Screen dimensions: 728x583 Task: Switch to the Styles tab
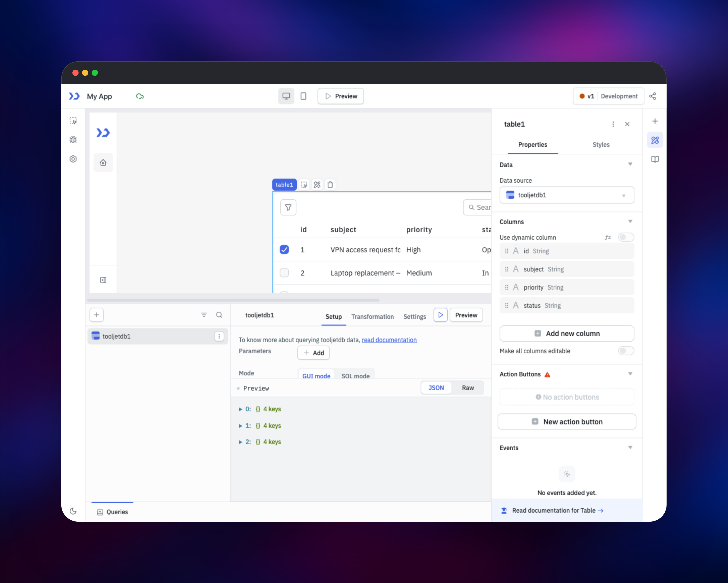601,145
